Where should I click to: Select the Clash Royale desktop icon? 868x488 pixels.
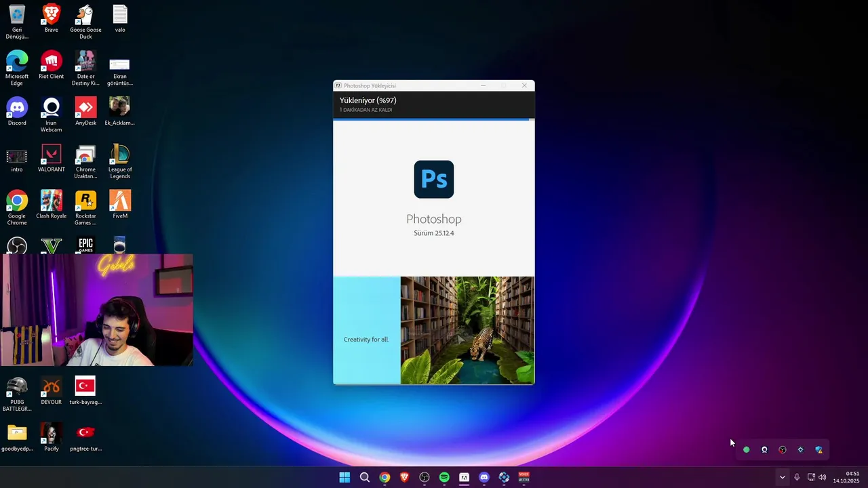click(x=52, y=201)
